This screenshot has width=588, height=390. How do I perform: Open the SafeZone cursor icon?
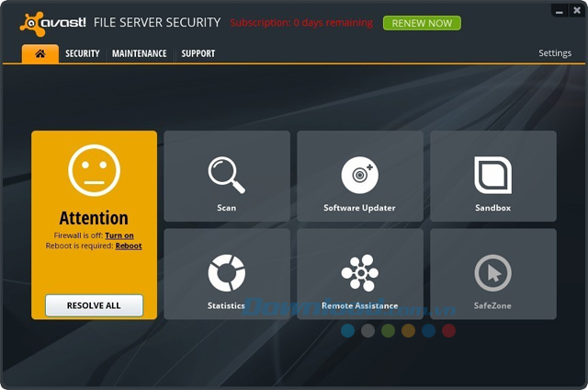[x=492, y=273]
